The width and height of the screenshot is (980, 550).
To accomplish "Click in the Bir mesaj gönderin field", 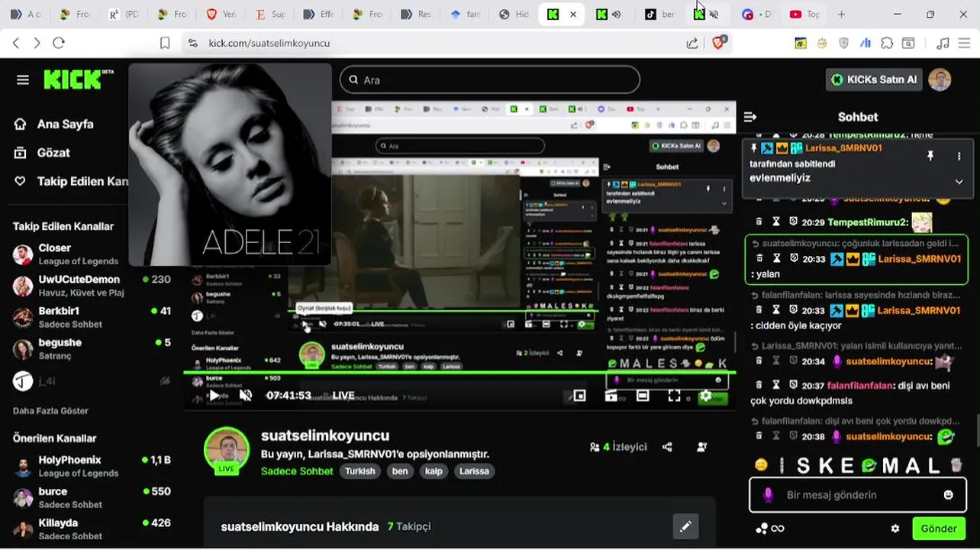I will tap(856, 495).
